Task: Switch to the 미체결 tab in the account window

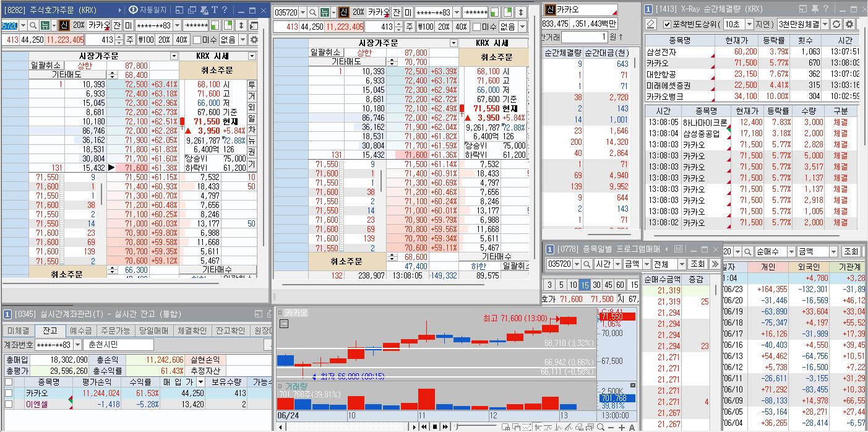Action: [18, 331]
